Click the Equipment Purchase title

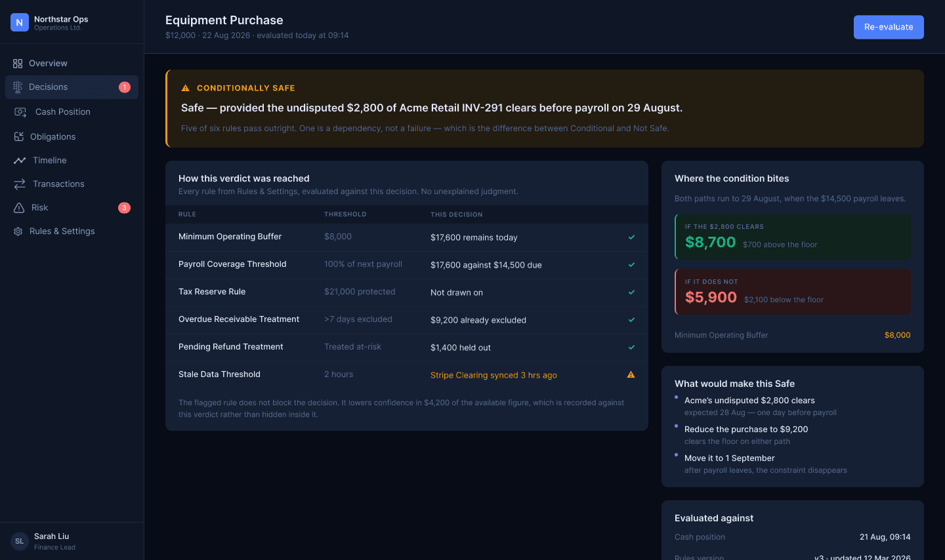click(x=224, y=20)
